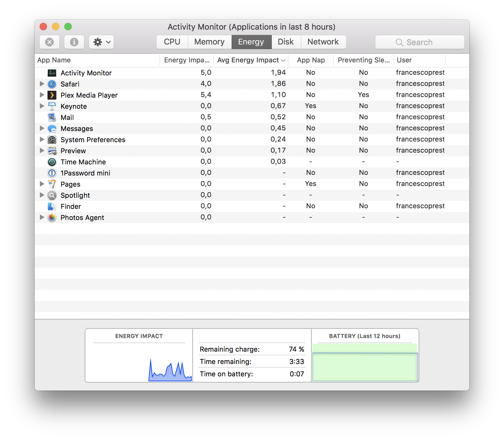The width and height of the screenshot is (504, 440).
Task: Sort by App Nap column header
Action: click(x=311, y=60)
